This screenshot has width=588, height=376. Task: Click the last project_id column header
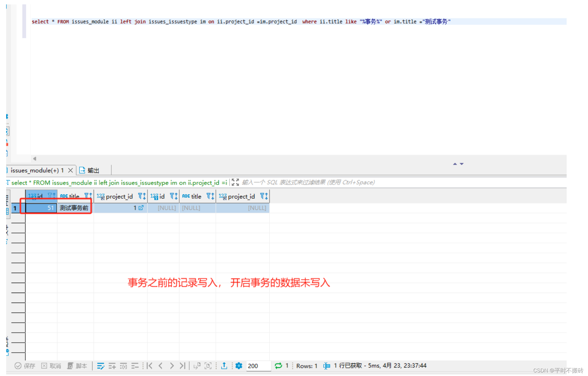tap(243, 196)
